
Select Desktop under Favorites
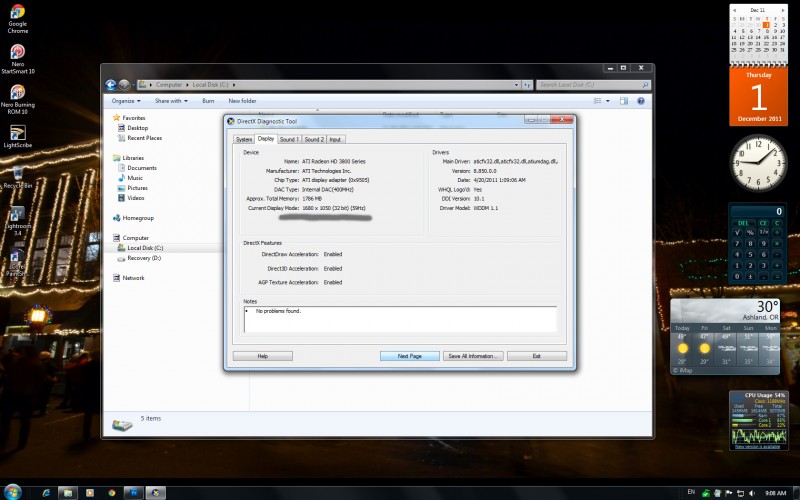coord(138,128)
